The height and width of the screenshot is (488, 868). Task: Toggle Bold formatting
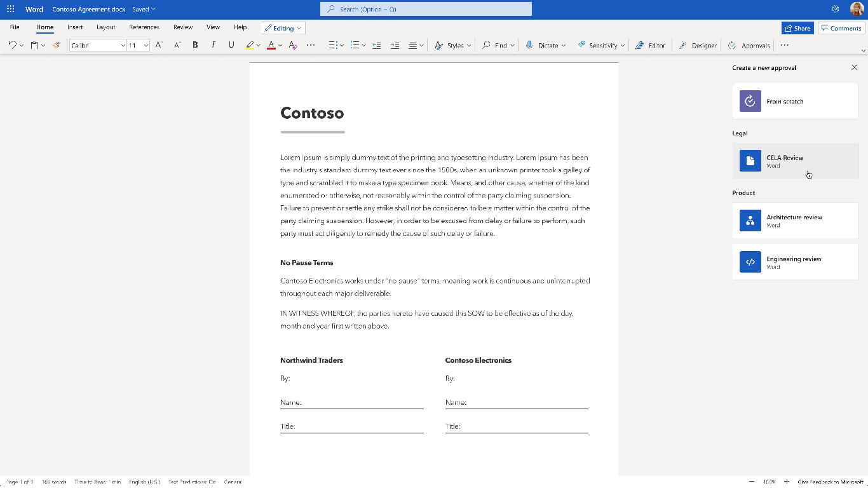[195, 45]
